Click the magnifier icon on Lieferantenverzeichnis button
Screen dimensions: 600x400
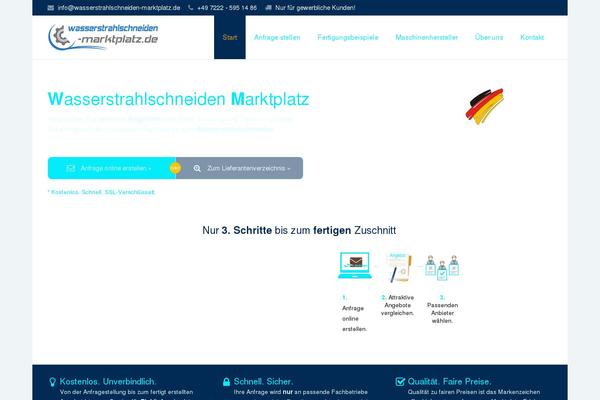click(x=197, y=168)
